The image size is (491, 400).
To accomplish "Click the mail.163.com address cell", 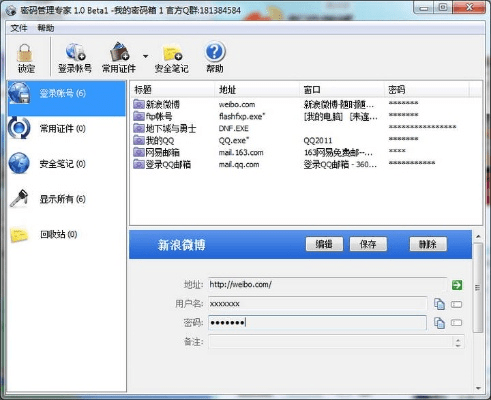I will 241,152.
